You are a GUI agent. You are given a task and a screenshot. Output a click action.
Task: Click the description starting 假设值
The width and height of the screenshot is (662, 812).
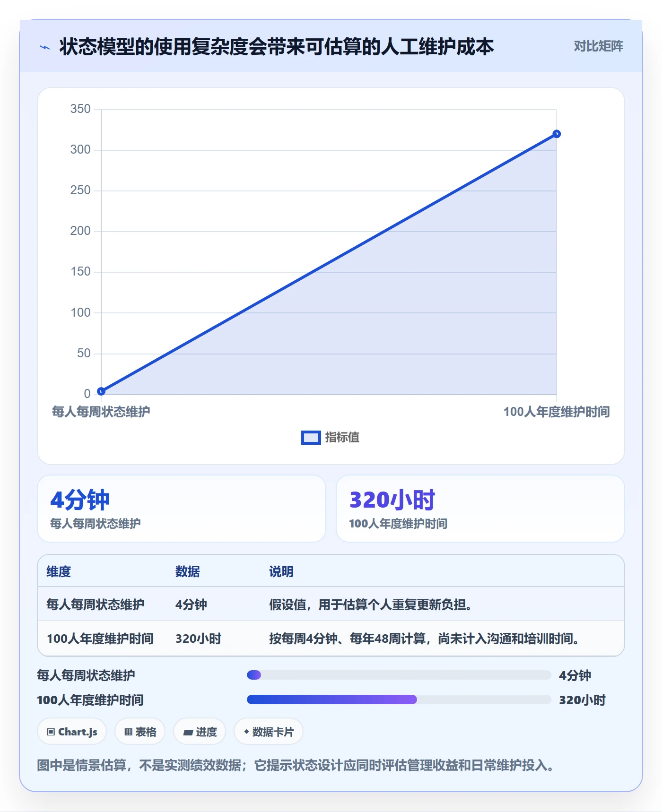click(372, 605)
